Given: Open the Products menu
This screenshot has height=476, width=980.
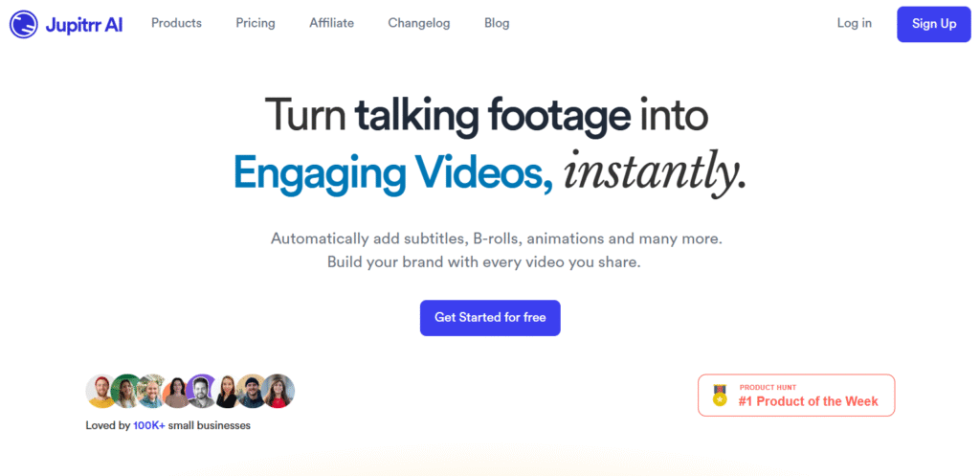Looking at the screenshot, I should point(176,23).
